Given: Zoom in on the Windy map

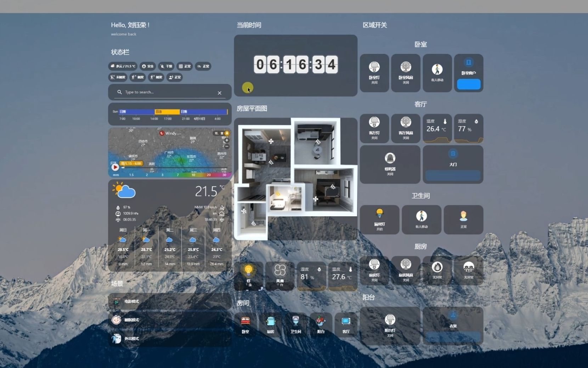Looking at the screenshot, I should pos(227,140).
